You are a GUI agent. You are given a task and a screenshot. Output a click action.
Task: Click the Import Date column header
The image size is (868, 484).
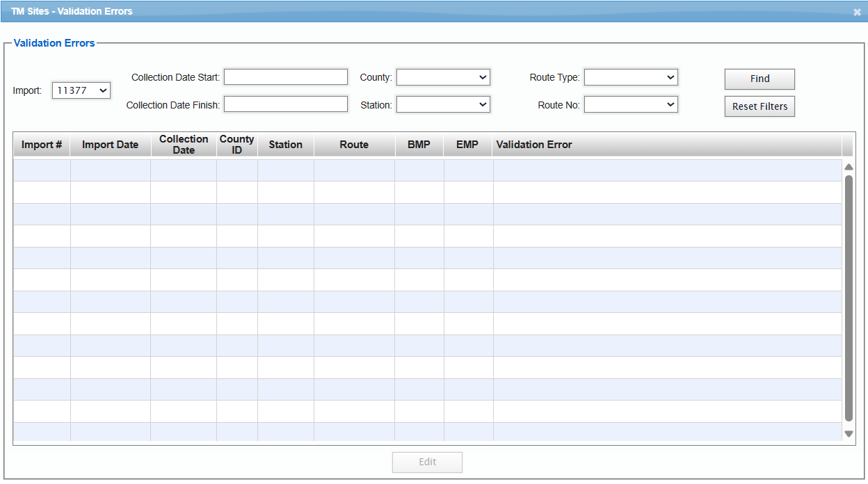click(x=110, y=144)
